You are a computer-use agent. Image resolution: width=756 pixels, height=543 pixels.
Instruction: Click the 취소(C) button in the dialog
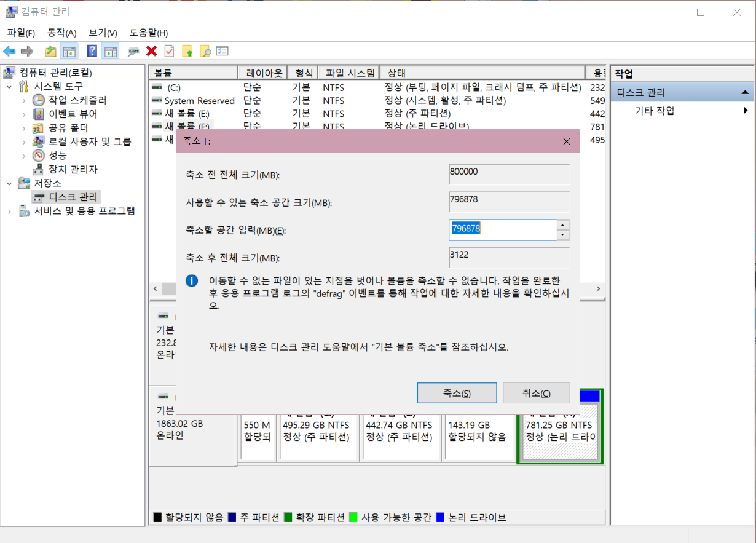536,393
